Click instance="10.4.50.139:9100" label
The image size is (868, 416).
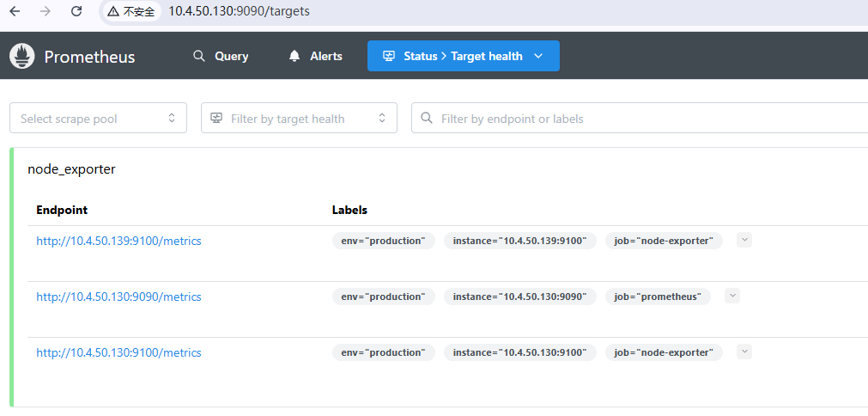(x=519, y=241)
